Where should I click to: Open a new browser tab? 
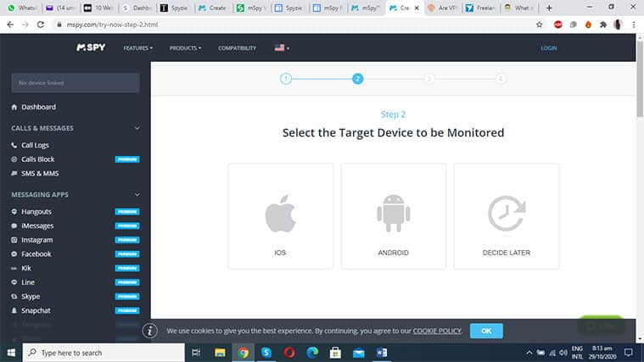pos(549,8)
